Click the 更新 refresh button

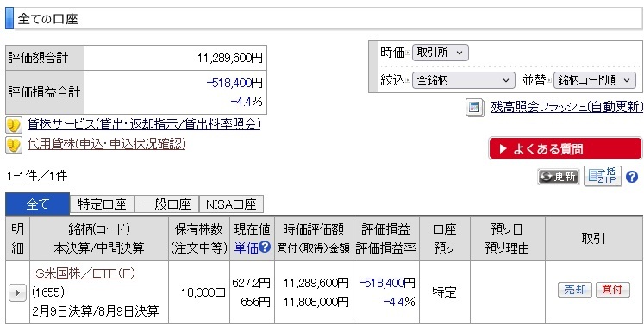[x=558, y=177]
